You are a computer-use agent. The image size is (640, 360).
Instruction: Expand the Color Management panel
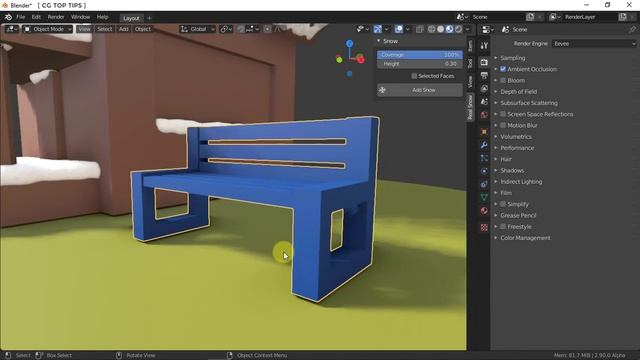point(525,238)
